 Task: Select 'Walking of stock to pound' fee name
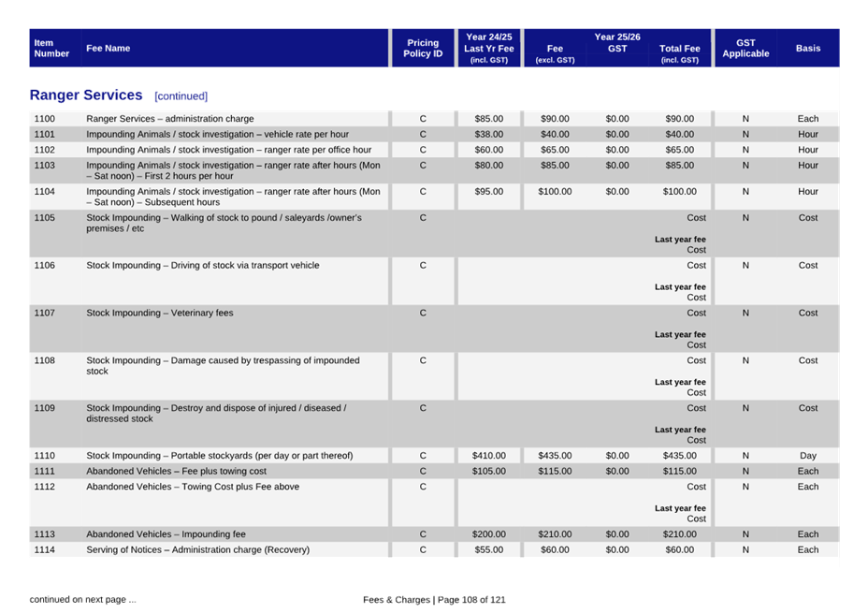(x=224, y=224)
